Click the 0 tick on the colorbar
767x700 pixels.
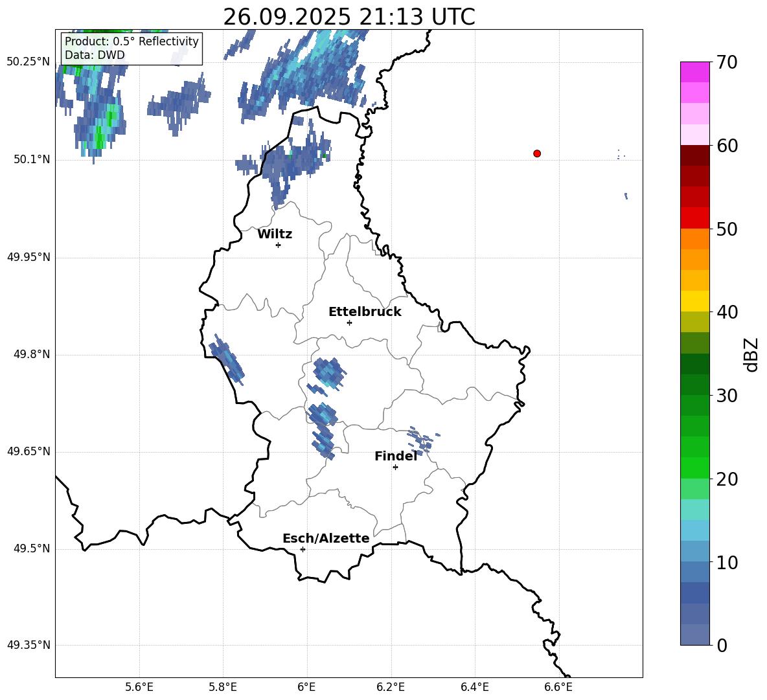click(x=722, y=646)
